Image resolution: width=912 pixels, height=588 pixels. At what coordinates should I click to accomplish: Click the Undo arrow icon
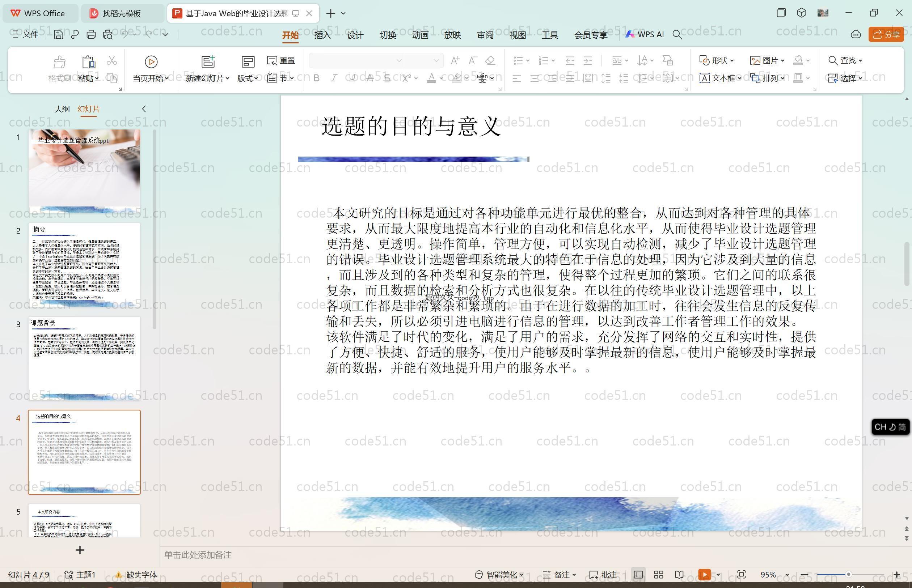(124, 34)
